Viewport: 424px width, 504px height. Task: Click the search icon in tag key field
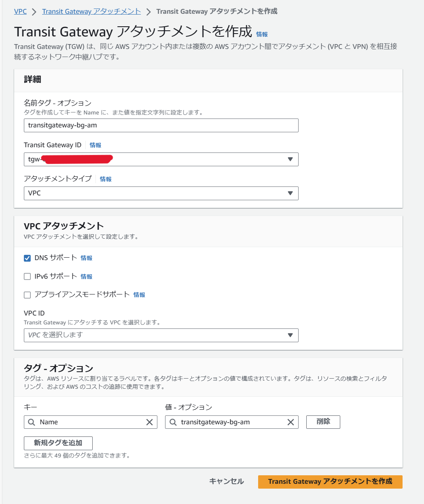pos(32,422)
